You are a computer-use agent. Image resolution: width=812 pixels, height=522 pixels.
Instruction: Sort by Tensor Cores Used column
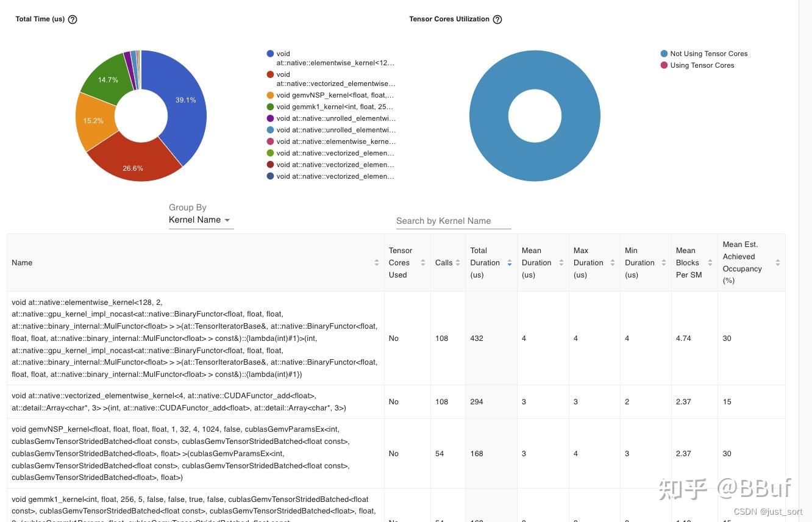[x=422, y=263]
